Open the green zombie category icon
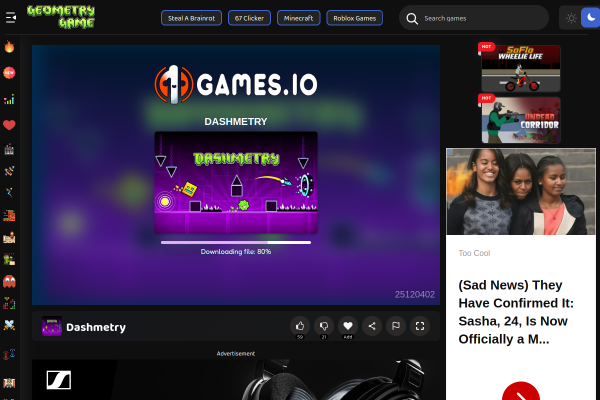The image size is (600, 400). (x=9, y=259)
